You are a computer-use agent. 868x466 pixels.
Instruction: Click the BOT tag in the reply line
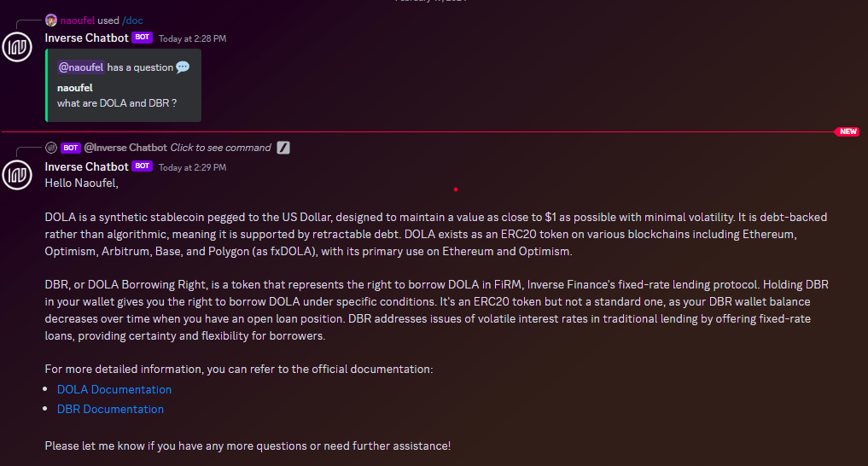tap(71, 148)
